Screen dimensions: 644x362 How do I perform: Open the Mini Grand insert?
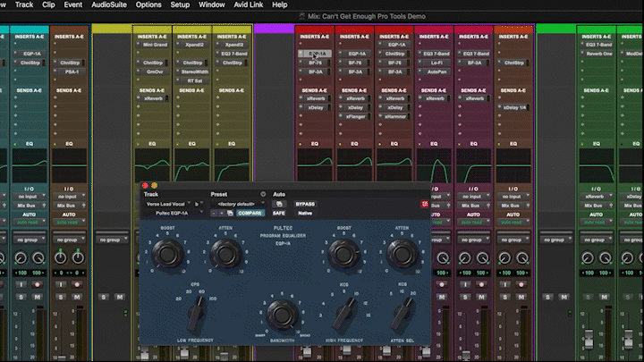(154, 44)
